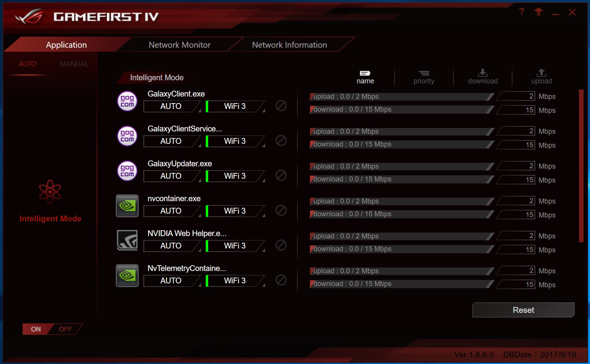Edit the NvTelemetryContainer download Mbps limit field

pos(516,285)
